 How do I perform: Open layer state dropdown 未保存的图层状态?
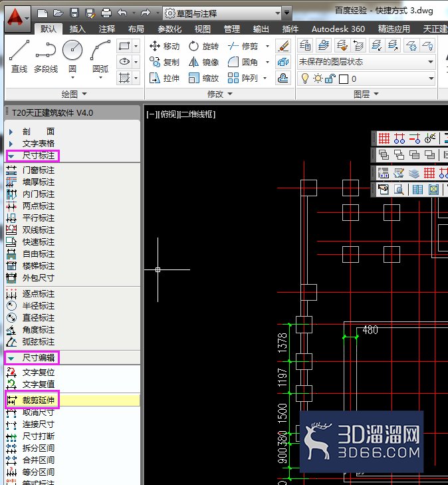pyautogui.click(x=366, y=62)
